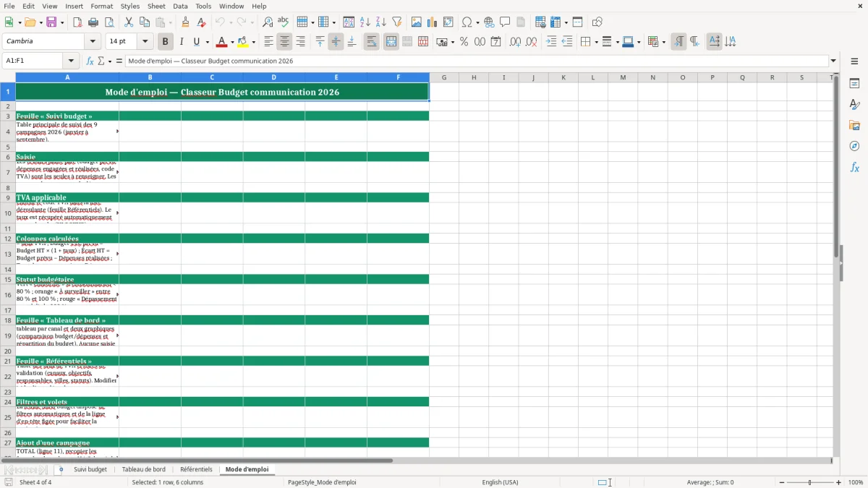Save the document with the Save icon
Image resolution: width=868 pixels, height=488 pixels.
51,22
